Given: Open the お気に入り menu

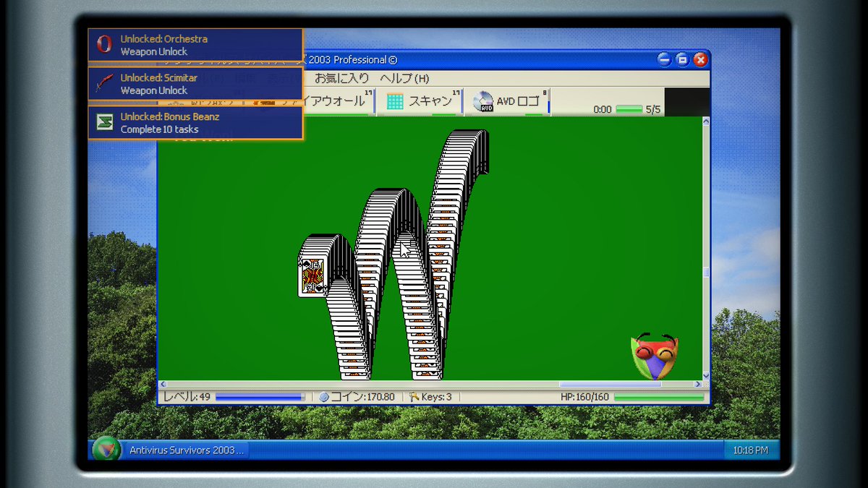Looking at the screenshot, I should tap(341, 78).
